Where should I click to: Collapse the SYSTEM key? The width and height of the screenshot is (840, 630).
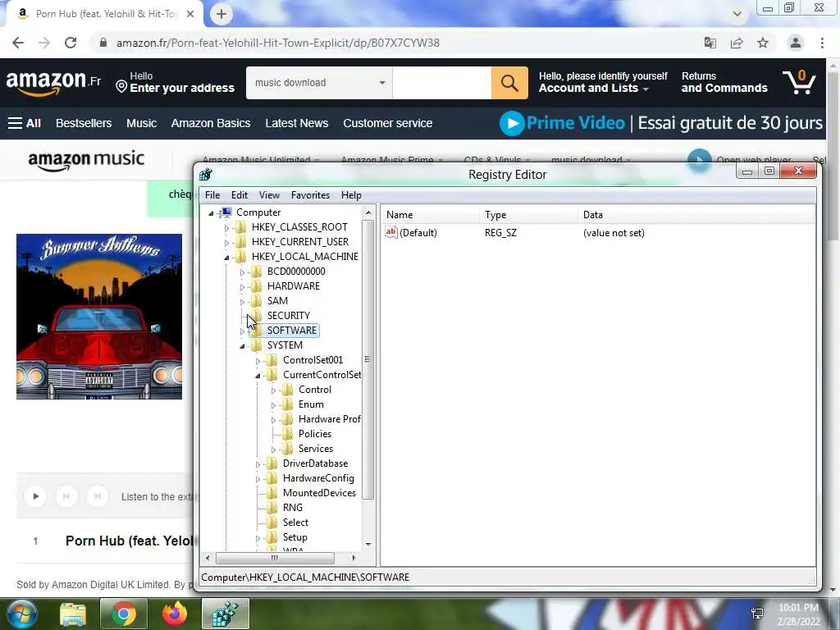tap(242, 346)
